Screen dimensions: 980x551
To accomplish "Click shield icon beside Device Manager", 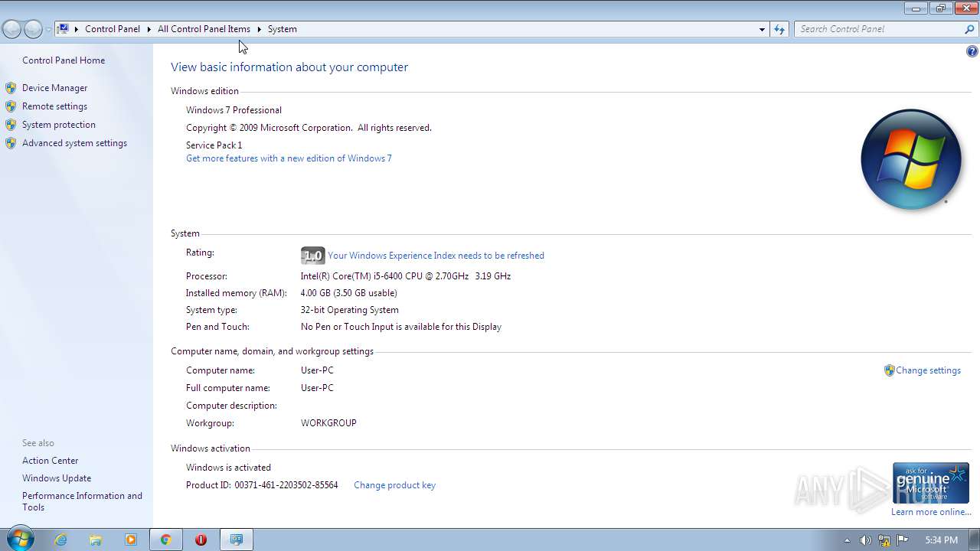I will pyautogui.click(x=11, y=88).
